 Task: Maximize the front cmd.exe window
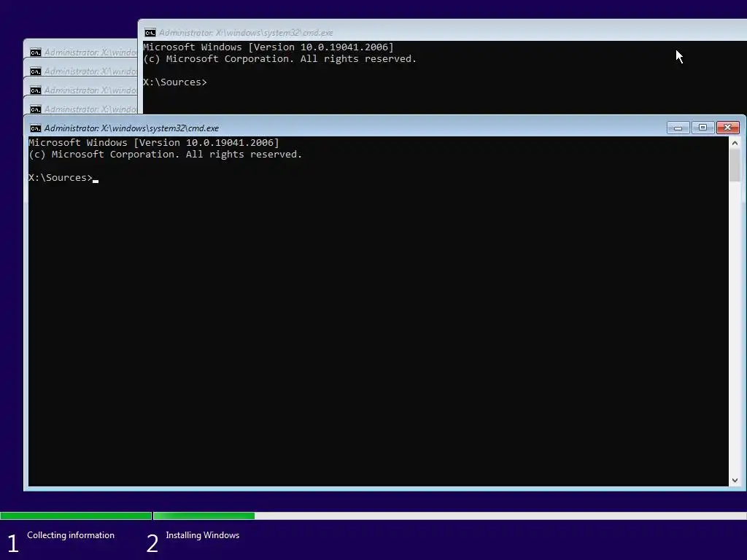(x=703, y=128)
